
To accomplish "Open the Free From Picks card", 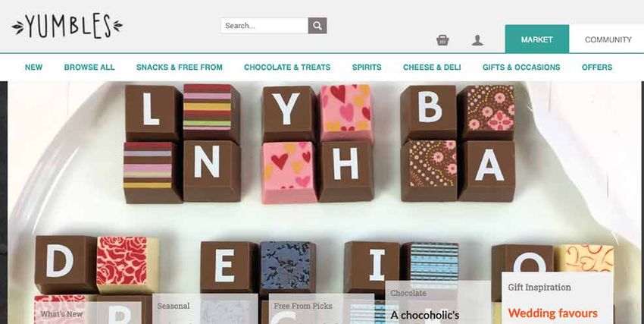I will tap(321, 309).
